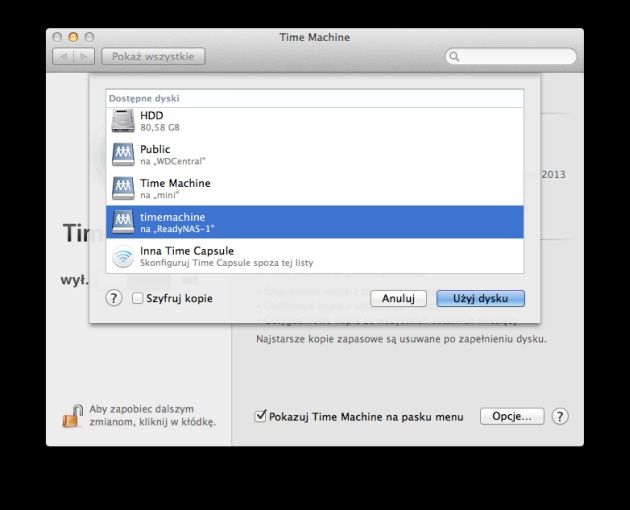The image size is (630, 510).
Task: Click the Public network share icon
Action: tap(123, 154)
